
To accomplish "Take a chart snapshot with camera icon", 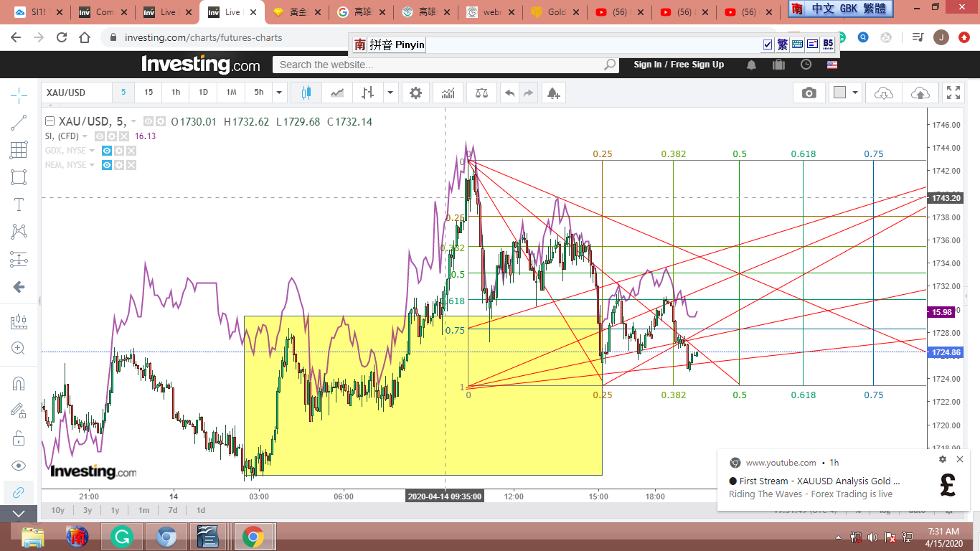I will click(809, 93).
